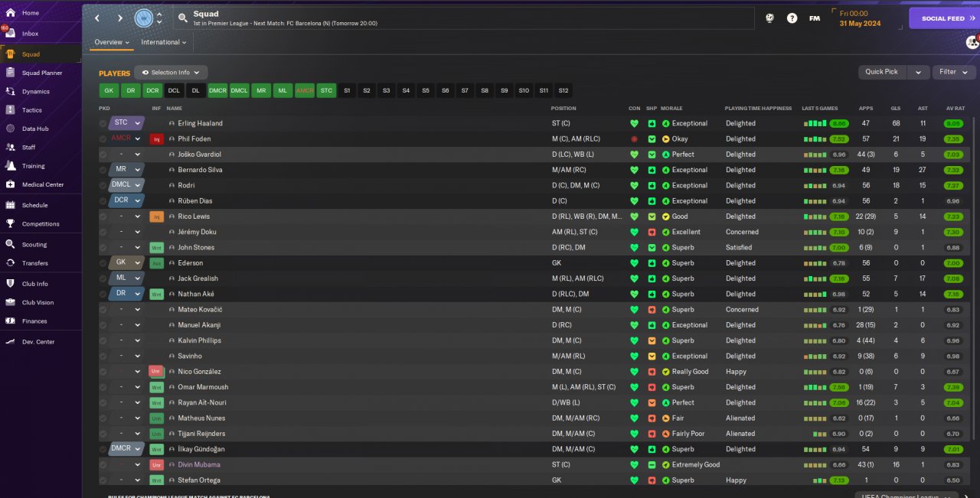This screenshot has width=980, height=498.
Task: Click the search magnifier icon in top bar
Action: [x=182, y=18]
